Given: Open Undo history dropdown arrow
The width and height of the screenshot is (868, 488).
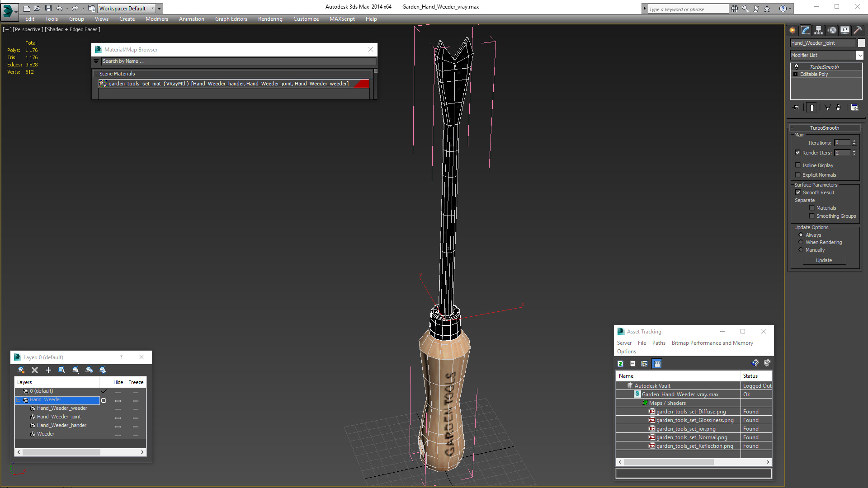Looking at the screenshot, I should [67, 8].
